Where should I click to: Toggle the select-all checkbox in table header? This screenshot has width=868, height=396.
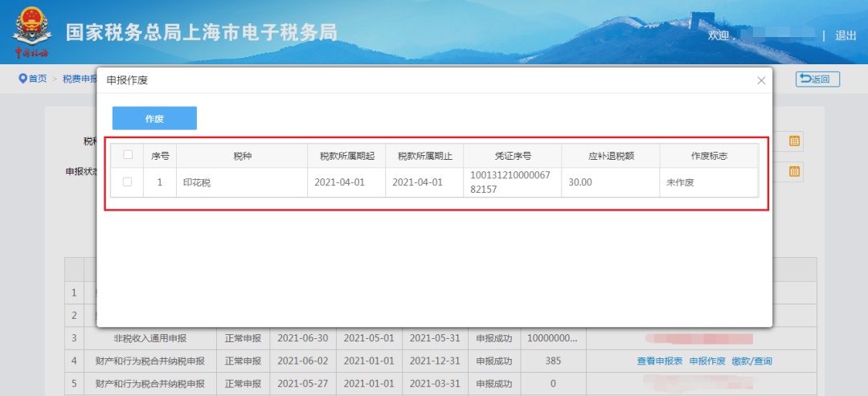[x=127, y=155]
